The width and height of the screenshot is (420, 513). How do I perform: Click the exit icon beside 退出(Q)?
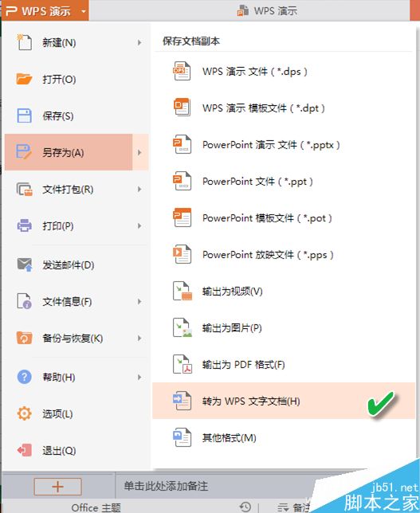point(24,450)
